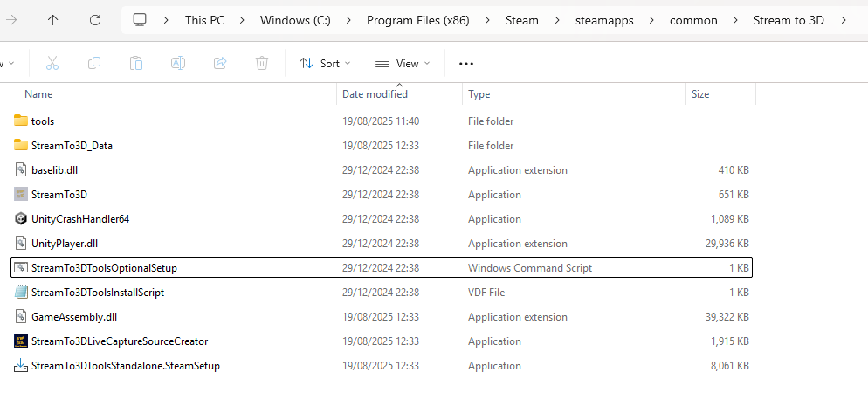The height and width of the screenshot is (400, 868).
Task: Expand chevron after steamapps breadcrumb
Action: click(651, 20)
